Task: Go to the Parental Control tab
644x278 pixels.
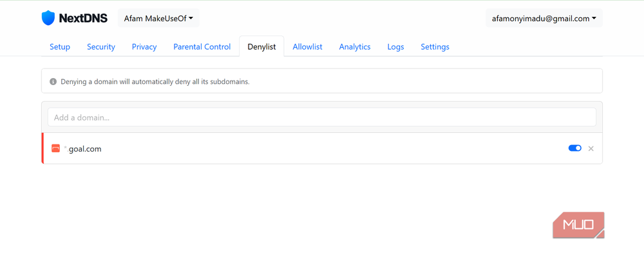Action: click(x=202, y=46)
